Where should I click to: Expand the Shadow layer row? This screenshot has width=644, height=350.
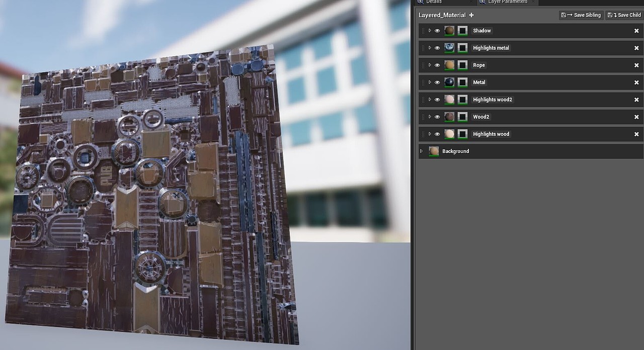pos(430,31)
